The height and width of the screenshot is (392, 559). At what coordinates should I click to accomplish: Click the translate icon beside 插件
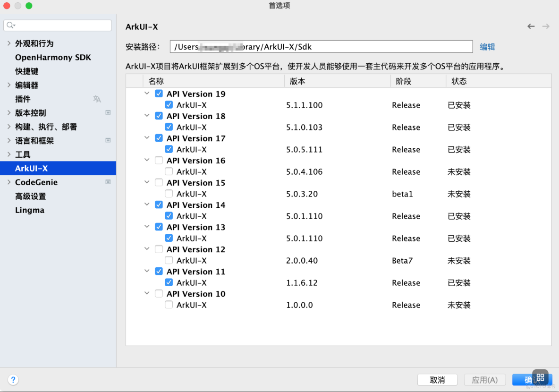pos(97,99)
